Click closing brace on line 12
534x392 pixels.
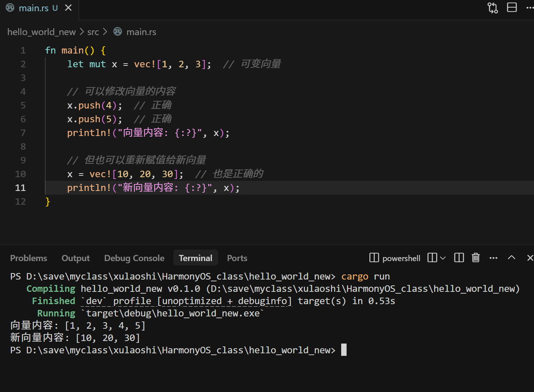[x=47, y=201]
